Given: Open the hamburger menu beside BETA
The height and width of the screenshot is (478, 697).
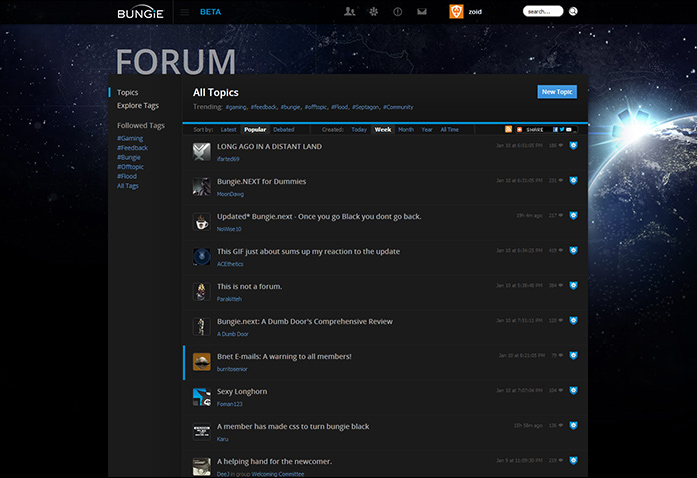Looking at the screenshot, I should pos(184,12).
